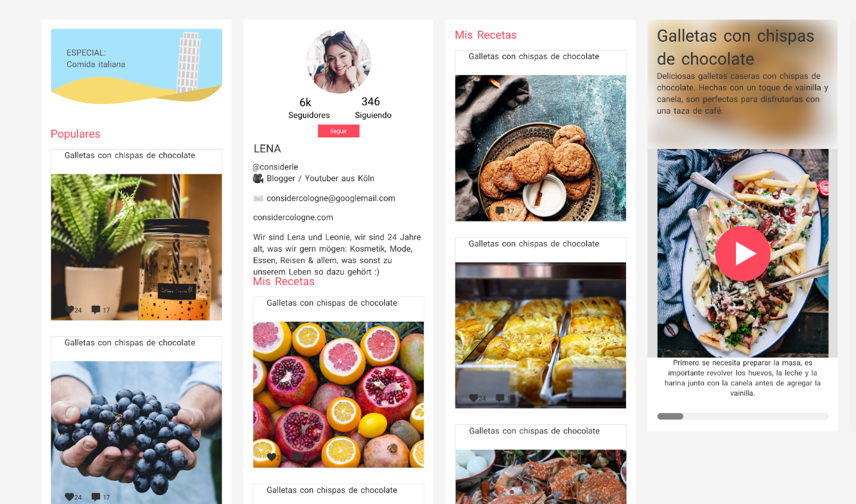856x504 pixels.
Task: Click the camera icon beside Blogger / Youtuber
Action: coord(258,178)
